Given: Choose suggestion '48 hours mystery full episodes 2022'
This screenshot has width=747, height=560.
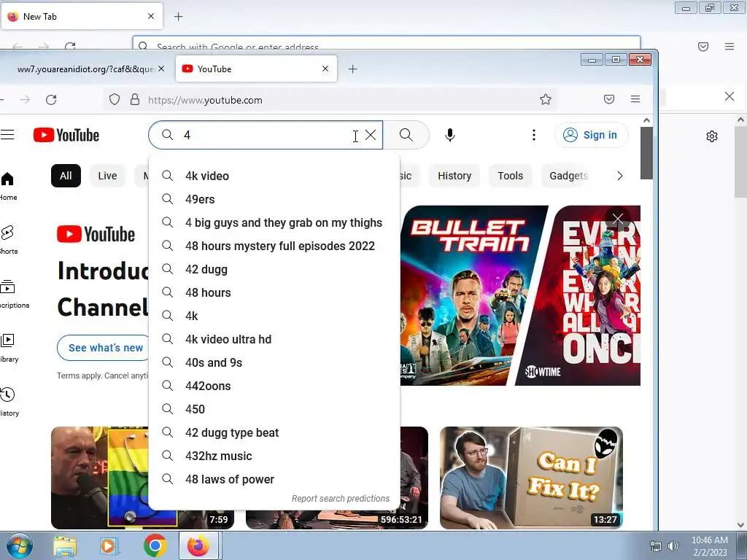Looking at the screenshot, I should 274,246.
